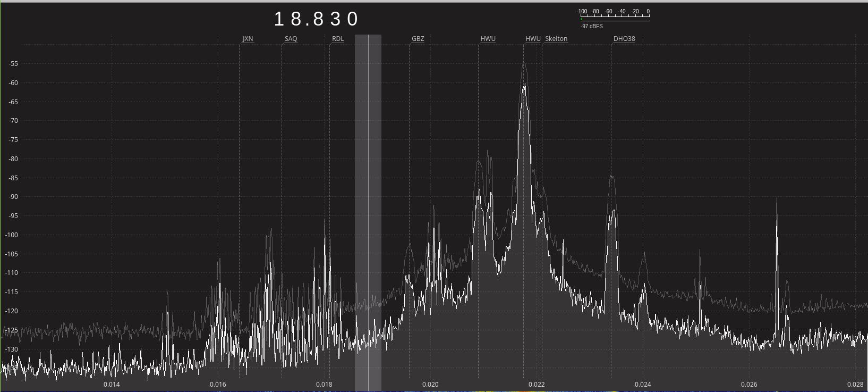Tune to the Skelton bookmark label
The height and width of the screenshot is (392, 868).
pyautogui.click(x=556, y=39)
